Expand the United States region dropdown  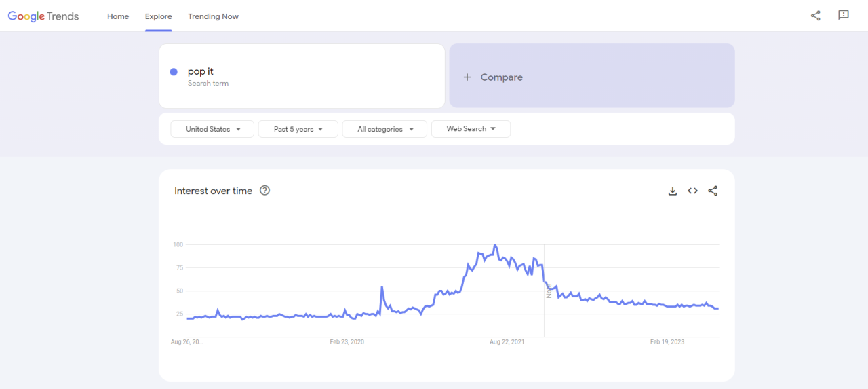pyautogui.click(x=212, y=129)
